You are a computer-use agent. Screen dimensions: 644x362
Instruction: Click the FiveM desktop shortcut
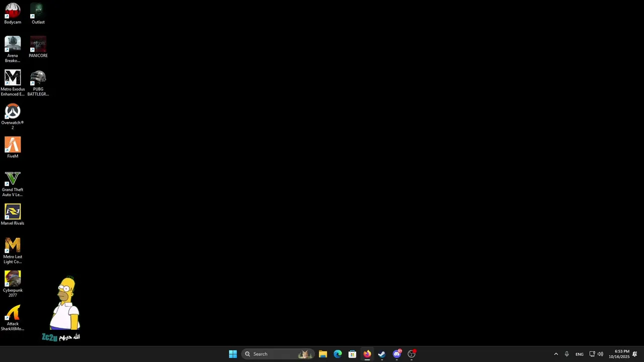click(13, 147)
